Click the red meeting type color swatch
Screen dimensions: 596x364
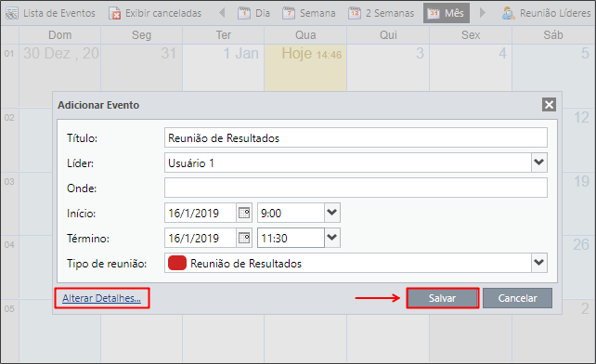177,263
